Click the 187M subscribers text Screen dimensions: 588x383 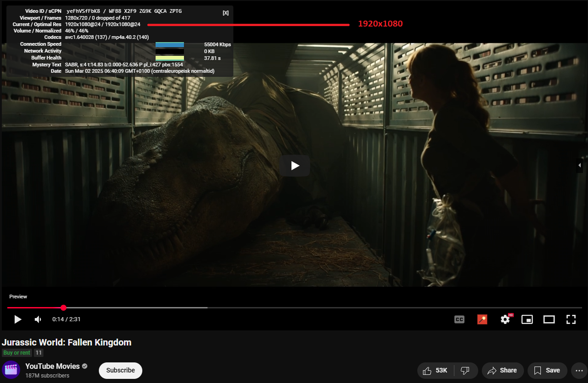pyautogui.click(x=47, y=376)
